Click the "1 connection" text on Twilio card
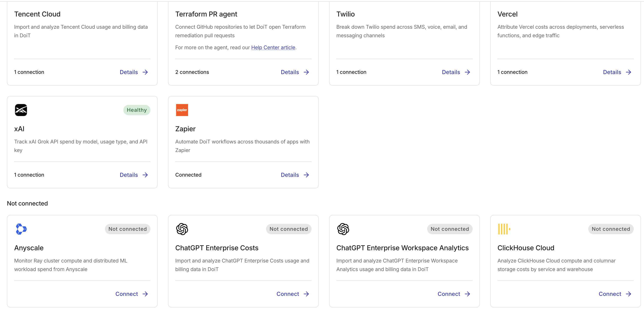Image resolution: width=644 pixels, height=310 pixels. tap(351, 72)
